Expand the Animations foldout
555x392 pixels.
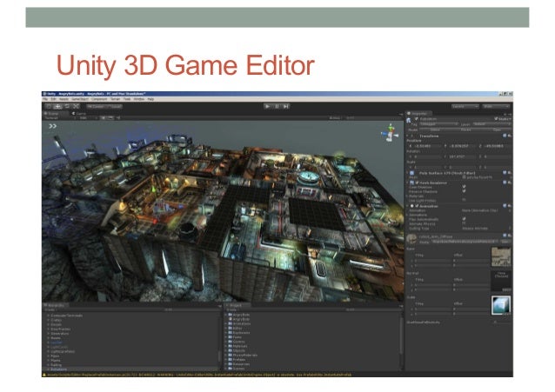tap(407, 215)
